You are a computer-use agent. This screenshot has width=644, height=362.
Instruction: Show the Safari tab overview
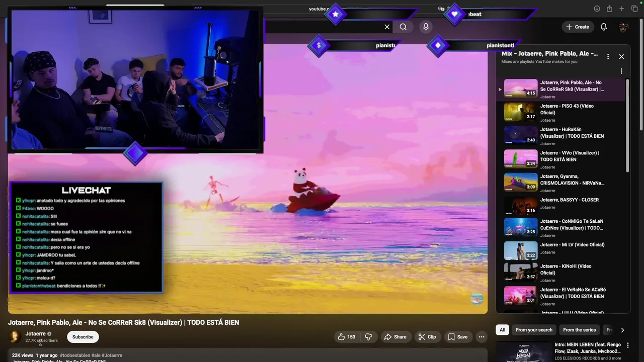[634, 9]
